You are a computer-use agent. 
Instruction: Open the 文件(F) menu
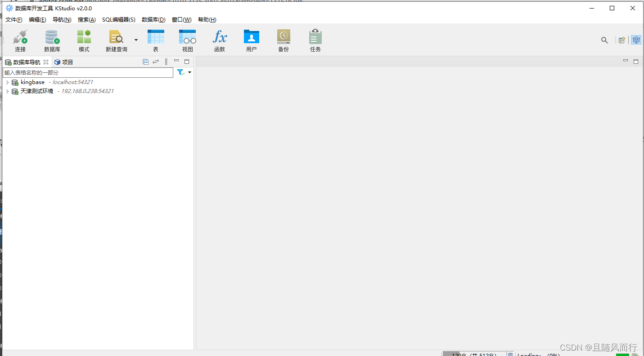click(x=14, y=20)
